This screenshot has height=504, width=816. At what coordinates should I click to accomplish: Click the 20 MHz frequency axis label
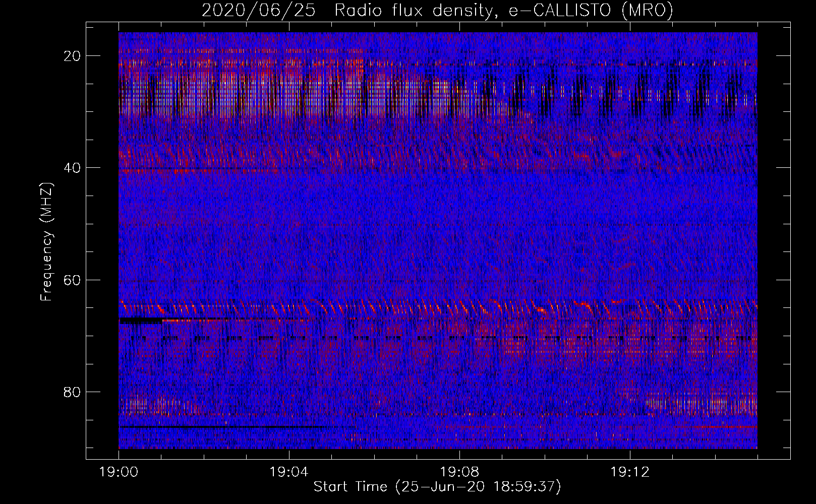73,56
